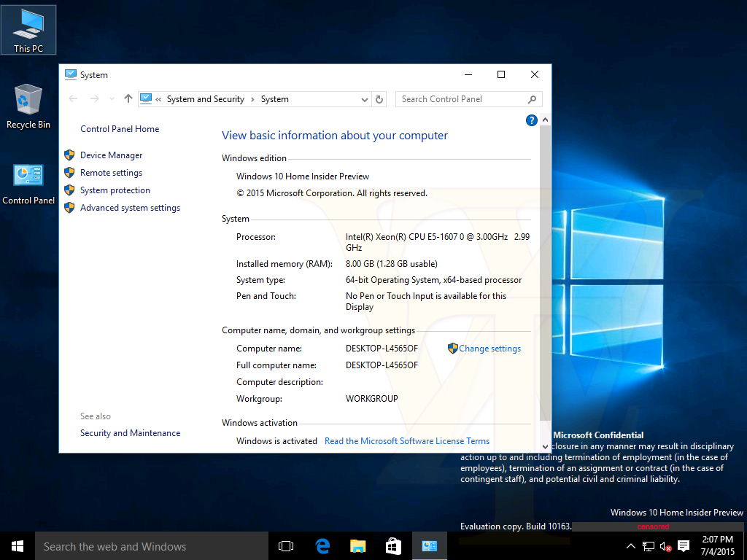The image size is (747, 560).
Task: Expand the breadcrumb double chevron
Action: (x=158, y=99)
